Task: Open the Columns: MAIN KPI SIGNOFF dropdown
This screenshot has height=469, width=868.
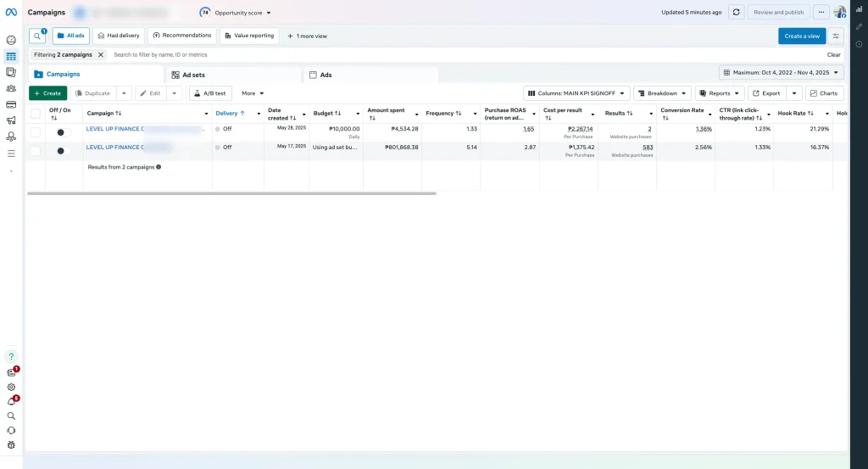Action: [576, 93]
